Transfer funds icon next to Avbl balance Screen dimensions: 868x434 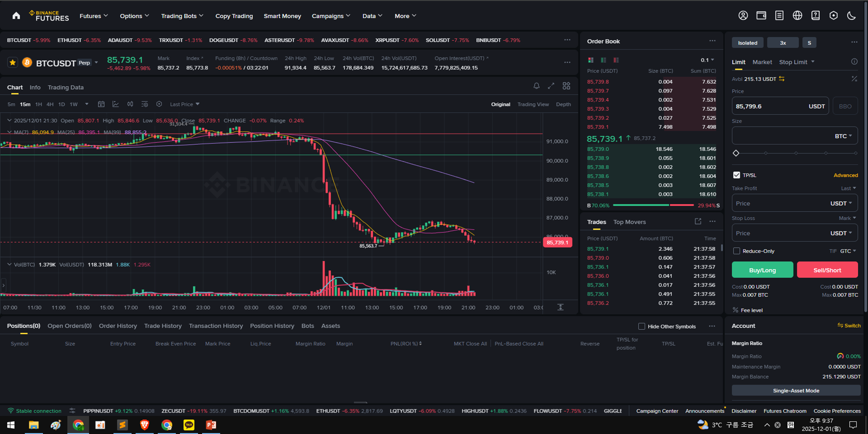click(782, 79)
